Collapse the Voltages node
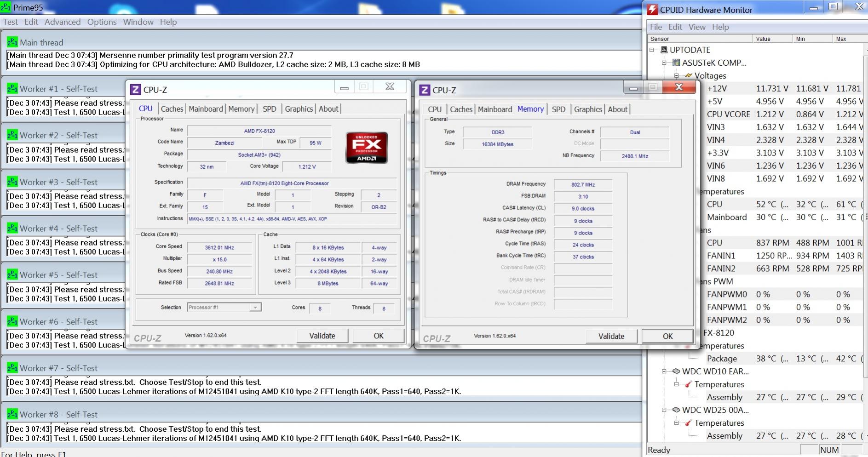The height and width of the screenshot is (457, 868). click(677, 75)
